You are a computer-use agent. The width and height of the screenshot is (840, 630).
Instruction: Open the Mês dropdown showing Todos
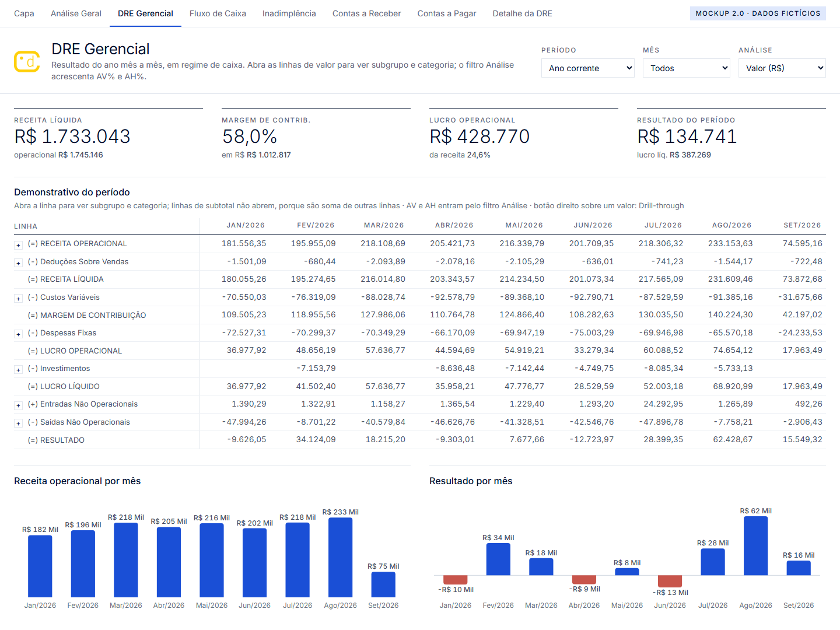pos(687,68)
